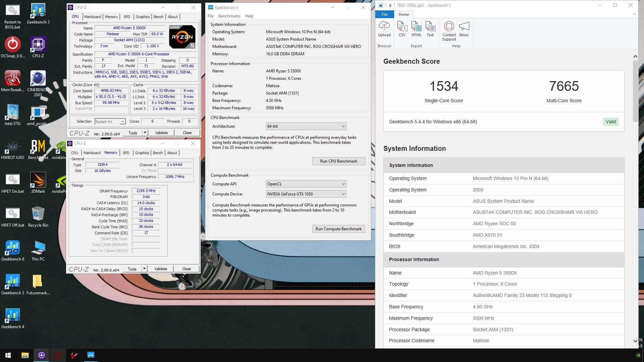Launch OCSnap from the desktop
Image resolution: width=644 pixels, height=362 pixels.
(13, 47)
